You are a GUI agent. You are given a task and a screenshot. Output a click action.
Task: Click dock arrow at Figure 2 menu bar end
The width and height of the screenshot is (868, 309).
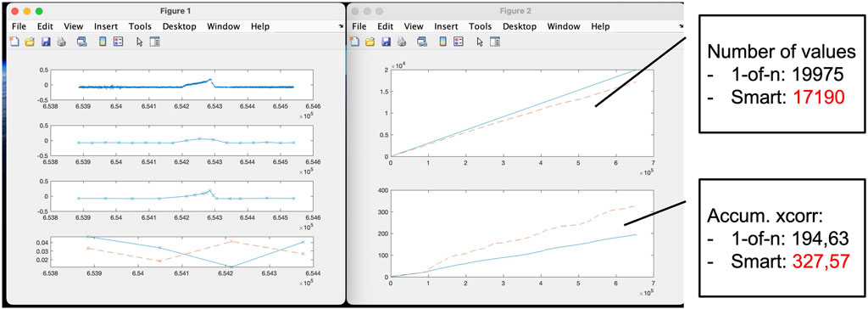pos(681,26)
